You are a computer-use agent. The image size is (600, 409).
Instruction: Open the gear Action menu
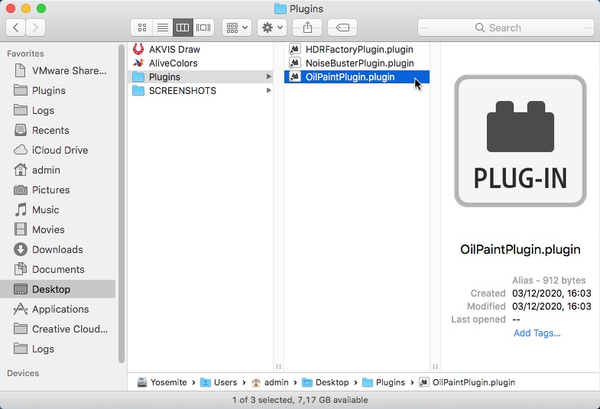point(272,28)
